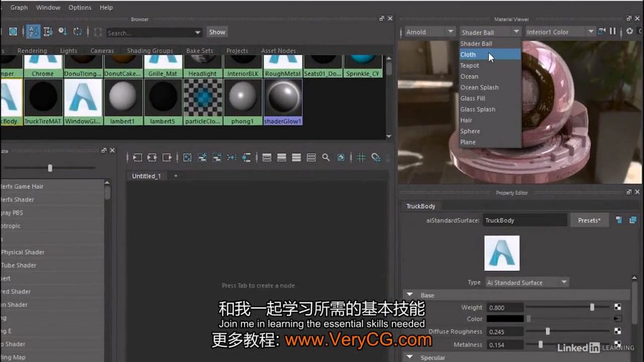644x362 pixels.
Task: Toggle alphabetical A-Z sorting in Browser
Action: pos(33,31)
